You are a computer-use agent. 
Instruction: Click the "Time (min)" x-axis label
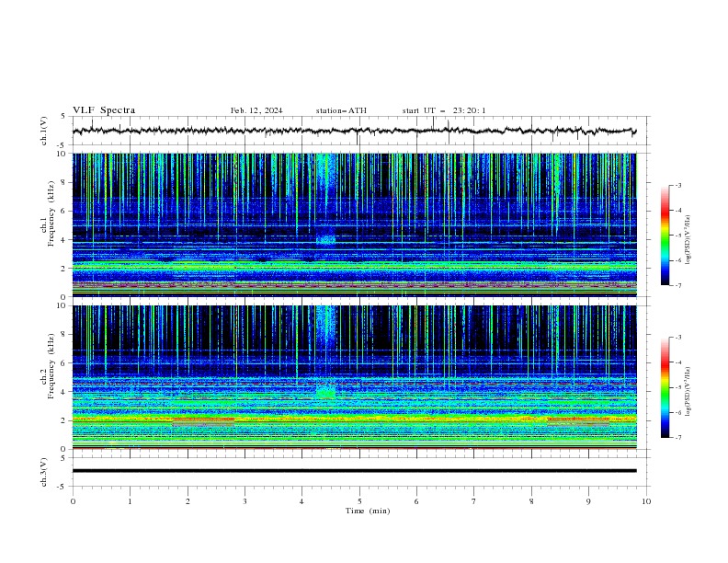click(x=368, y=511)
